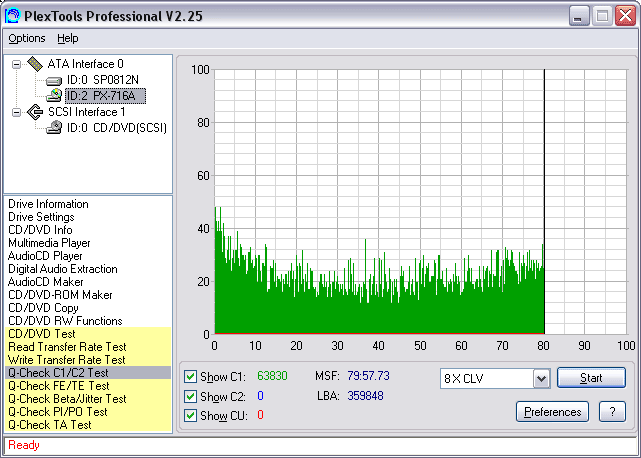Open CD/DVD Info function
This screenshot has height=458, width=641.
pyautogui.click(x=40, y=230)
